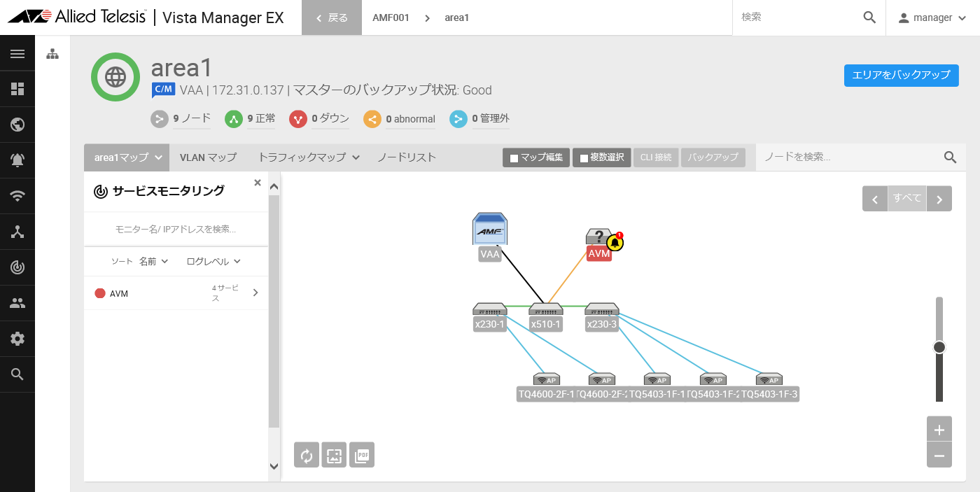Click the green area1 globe status icon
The height and width of the screenshot is (492, 980).
(x=115, y=77)
